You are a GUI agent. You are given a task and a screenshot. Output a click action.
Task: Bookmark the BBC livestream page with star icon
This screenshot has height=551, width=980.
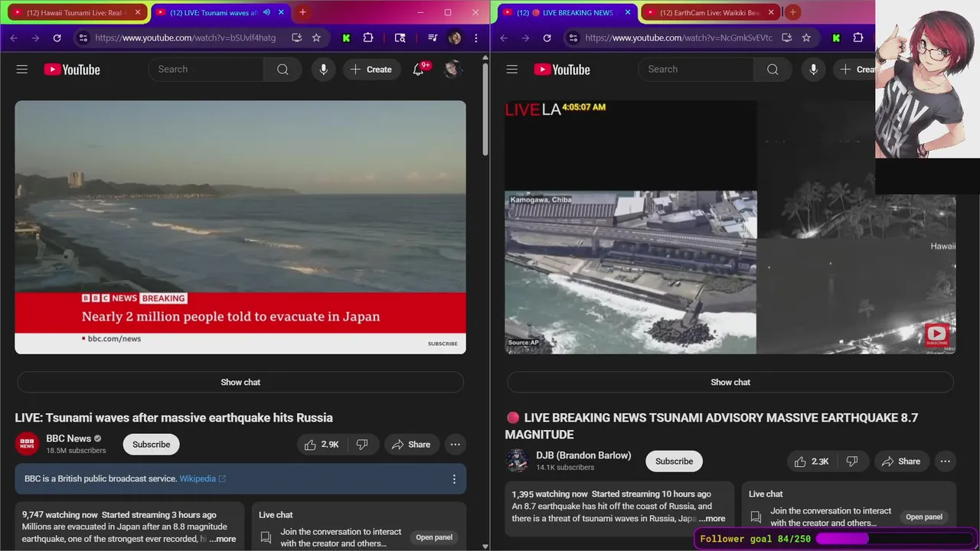(x=316, y=37)
